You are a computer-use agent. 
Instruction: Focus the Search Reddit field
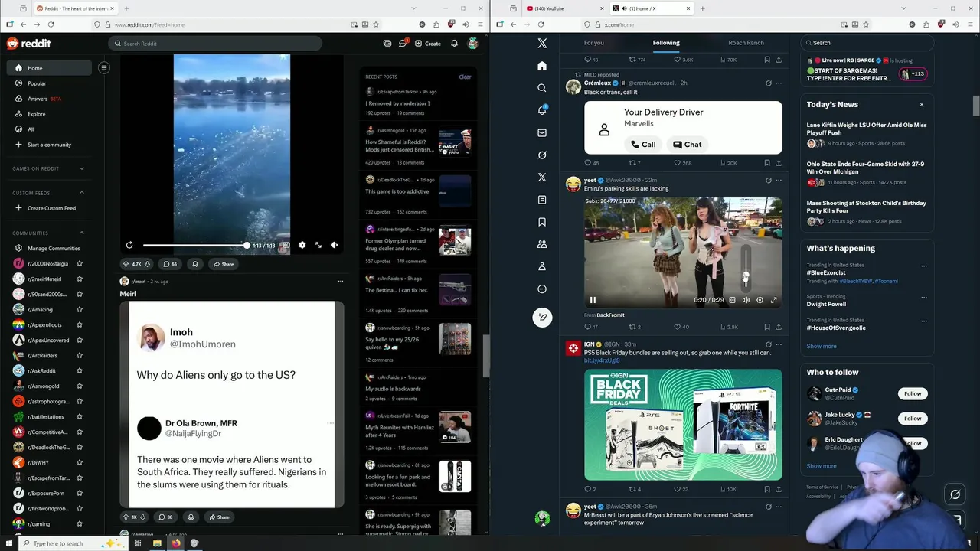click(x=215, y=44)
